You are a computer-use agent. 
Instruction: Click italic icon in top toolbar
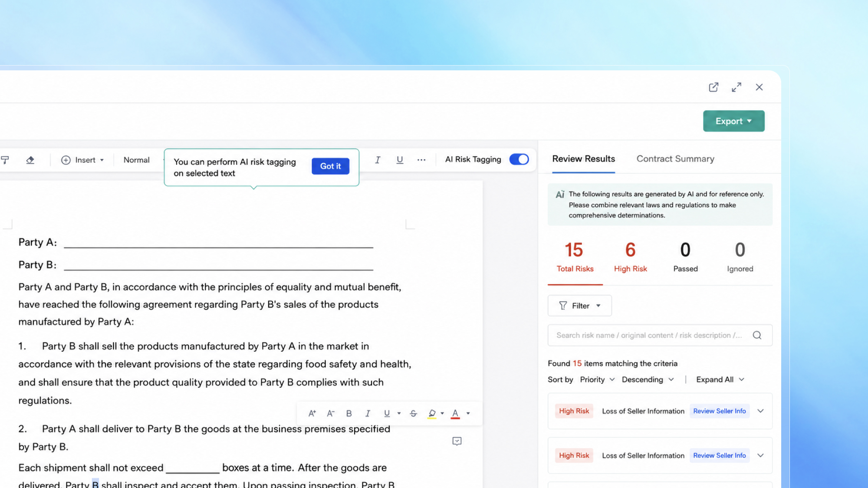coord(378,160)
